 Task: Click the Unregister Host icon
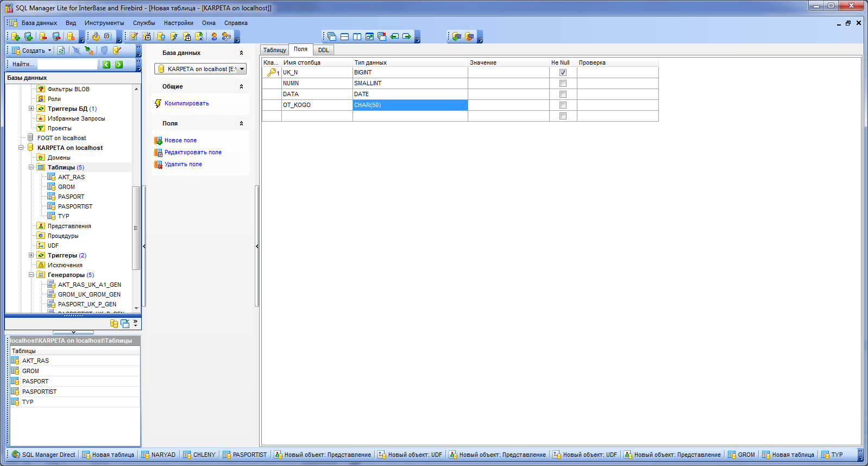click(56, 36)
